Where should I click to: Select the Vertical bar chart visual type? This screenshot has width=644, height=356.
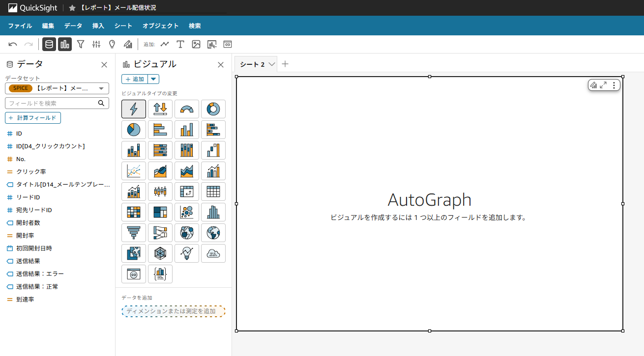click(187, 130)
